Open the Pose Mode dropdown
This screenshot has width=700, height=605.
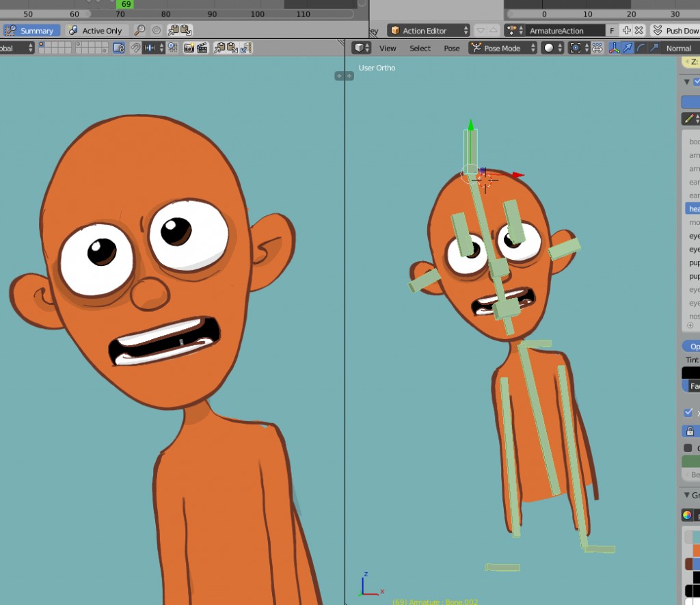pos(502,48)
